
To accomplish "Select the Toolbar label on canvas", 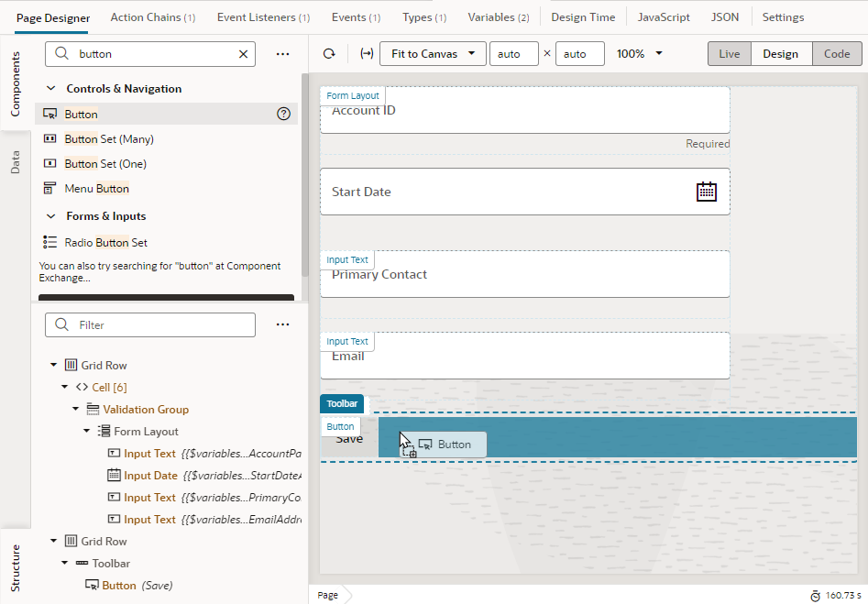I will click(342, 403).
